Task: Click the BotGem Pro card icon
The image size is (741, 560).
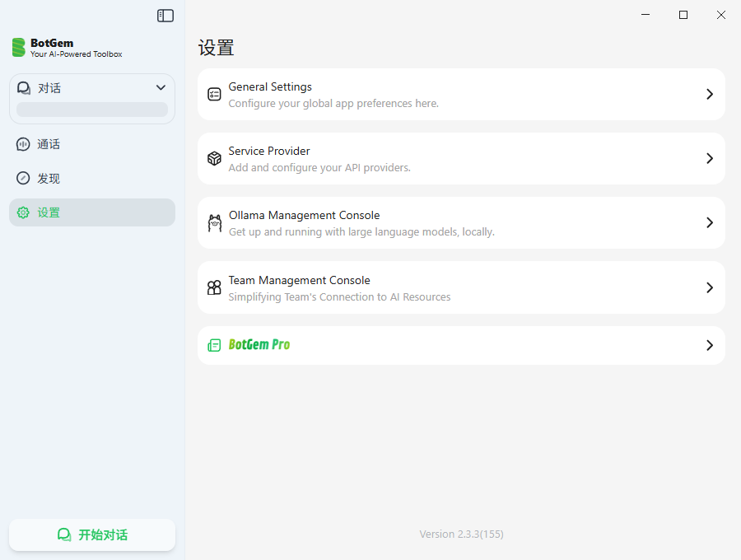Action: [214, 345]
